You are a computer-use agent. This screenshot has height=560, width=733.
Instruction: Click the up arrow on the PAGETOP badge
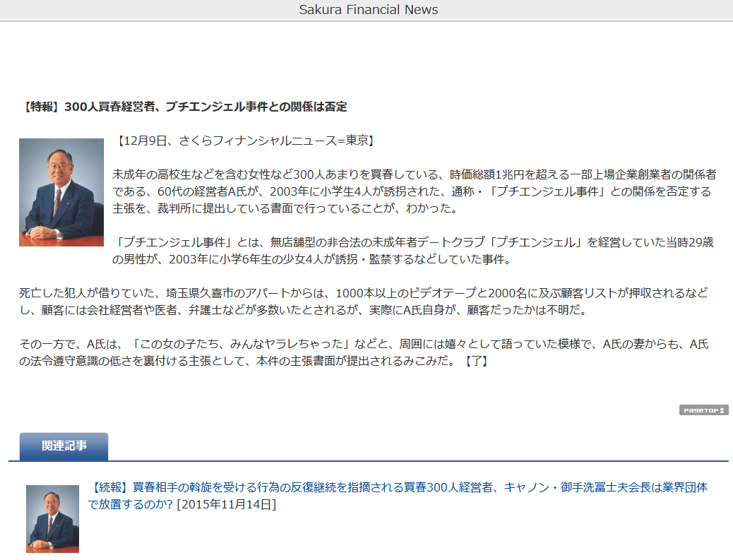[722, 410]
